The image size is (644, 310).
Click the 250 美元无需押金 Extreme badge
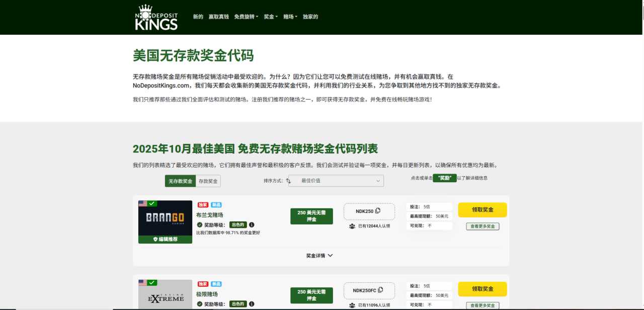[311, 295]
